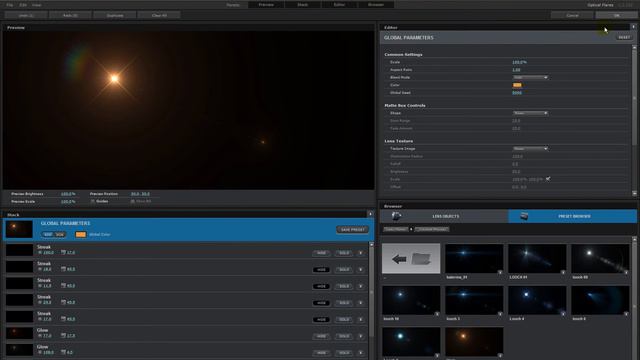Click brightness icon on topmost Streak row
Screen dimensions: 640x360
[x=40, y=253]
